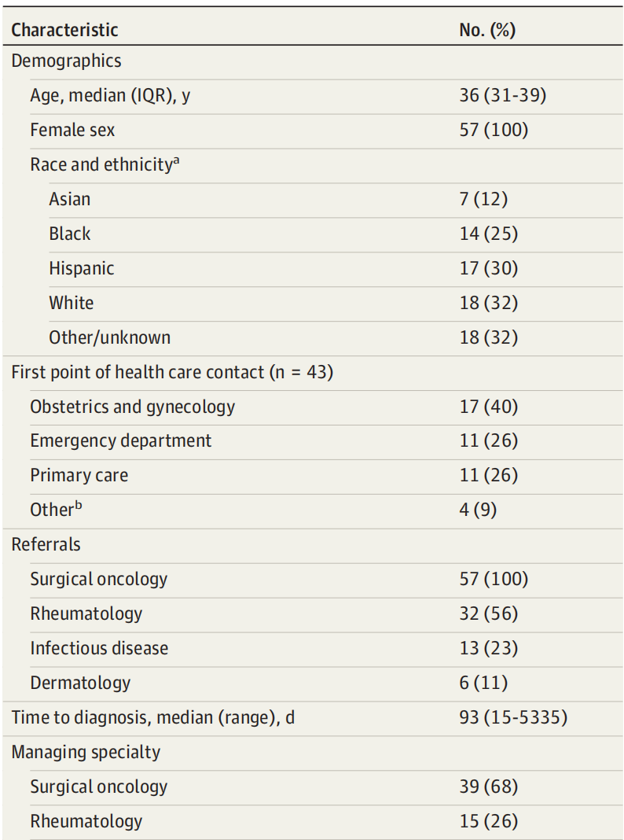The height and width of the screenshot is (840, 624).
Task: Select the Primary care value 11 (26)
Action: pyautogui.click(x=489, y=476)
